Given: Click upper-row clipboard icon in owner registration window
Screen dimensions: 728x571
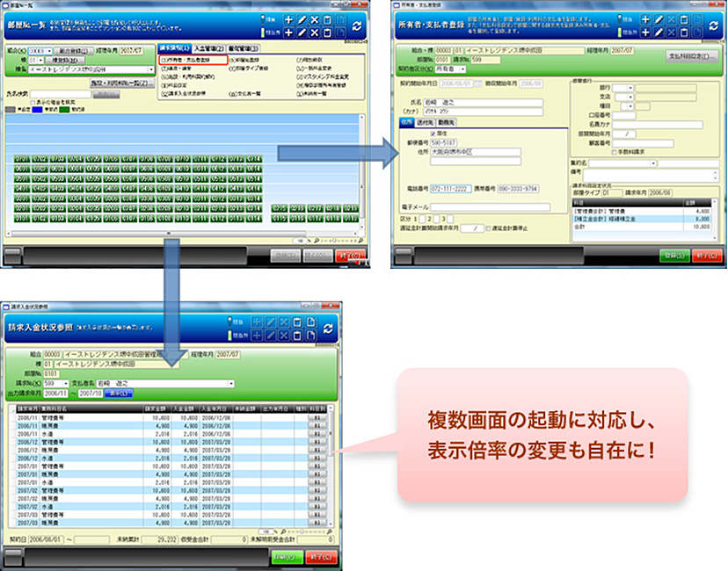Looking at the screenshot, I should (x=684, y=19).
